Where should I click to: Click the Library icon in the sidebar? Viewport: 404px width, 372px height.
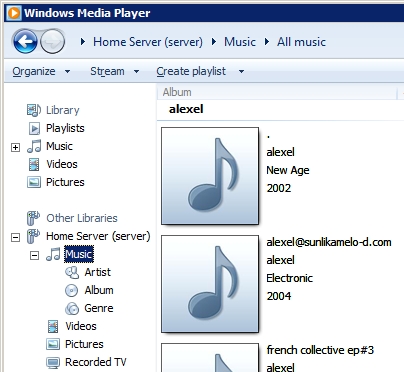point(34,110)
